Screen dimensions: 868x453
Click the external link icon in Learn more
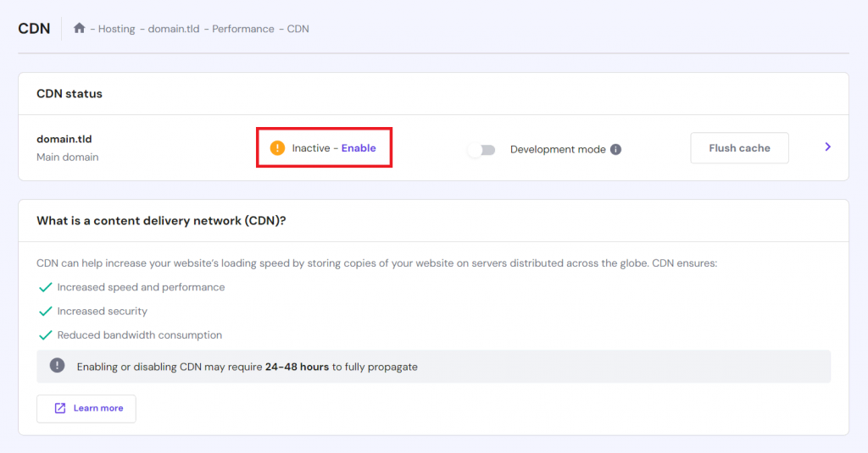(x=60, y=408)
